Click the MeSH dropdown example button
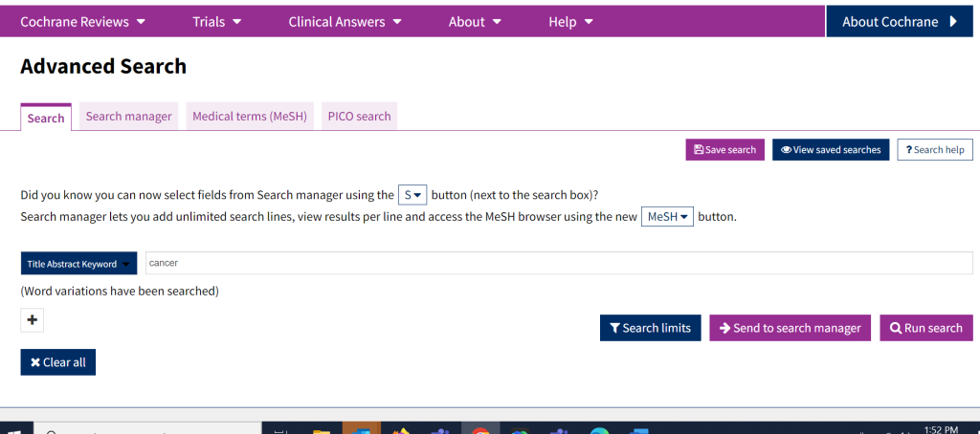This screenshot has width=980, height=434. [667, 217]
